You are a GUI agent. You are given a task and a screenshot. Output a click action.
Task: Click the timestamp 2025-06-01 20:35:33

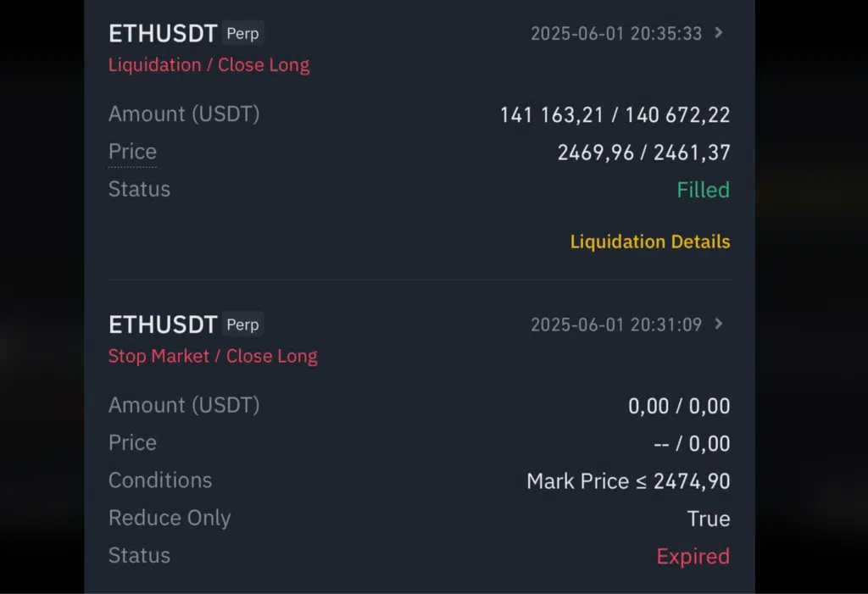pyautogui.click(x=616, y=34)
